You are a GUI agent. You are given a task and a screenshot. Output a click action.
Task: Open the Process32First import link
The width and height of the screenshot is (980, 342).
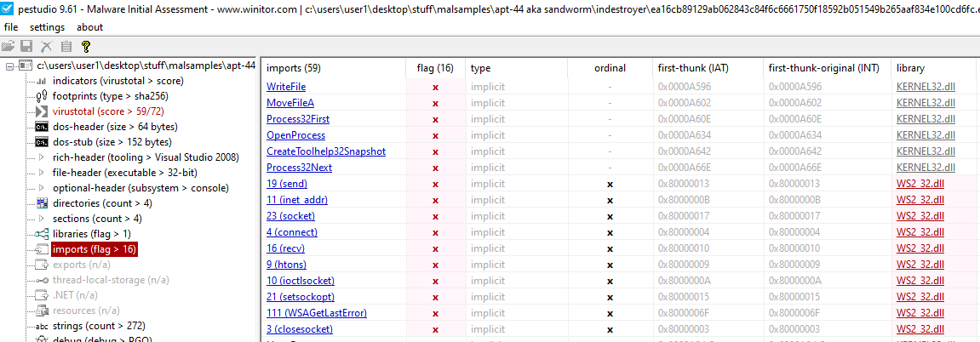[x=297, y=119]
